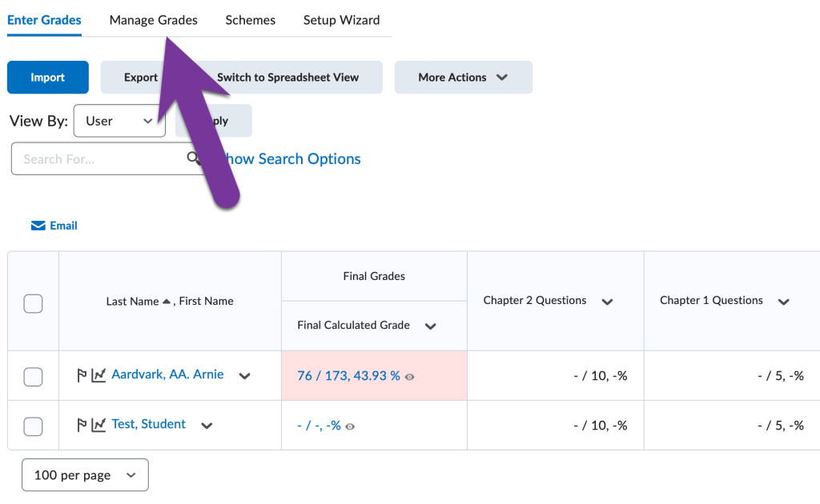Switch to the Manage Grades tab
The height and width of the screenshot is (504, 820).
[x=153, y=20]
